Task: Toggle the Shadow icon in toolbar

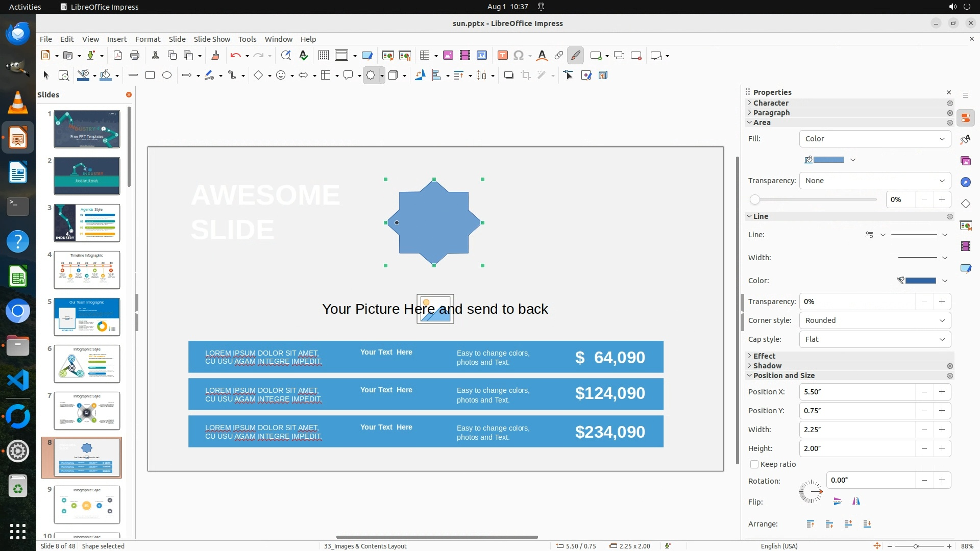Action: (x=508, y=75)
